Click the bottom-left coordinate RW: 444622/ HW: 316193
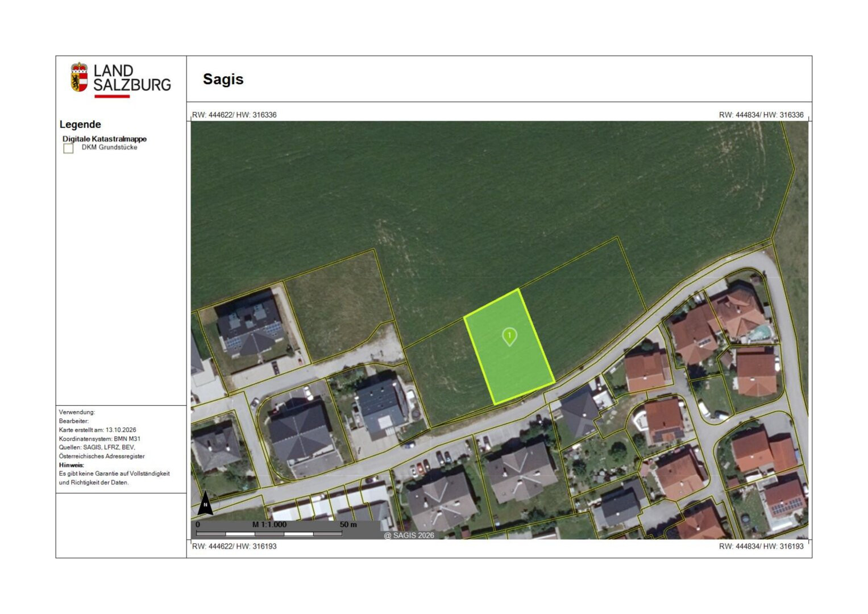The height and width of the screenshot is (614, 868). coord(234,546)
